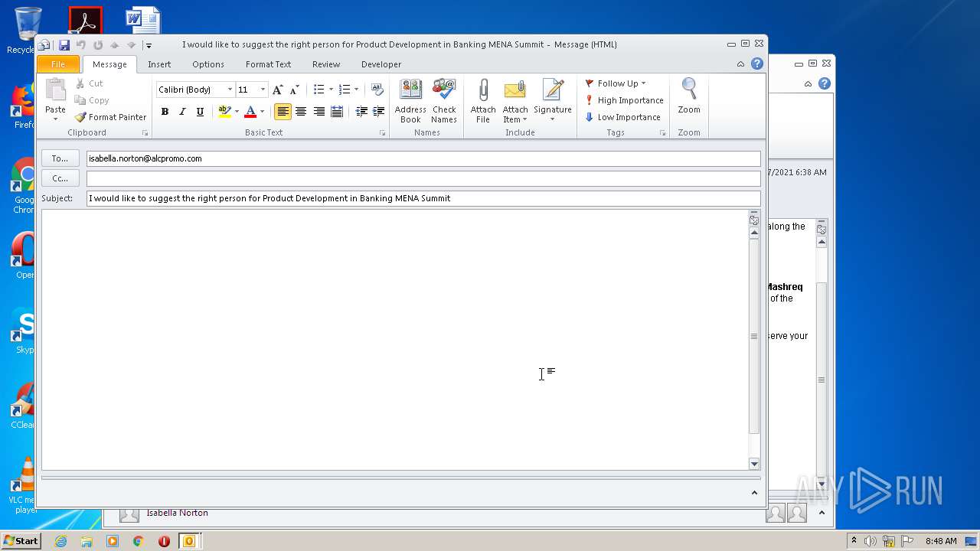980x551 pixels.
Task: Click the Save icon in quick access toolbar
Action: click(x=64, y=45)
